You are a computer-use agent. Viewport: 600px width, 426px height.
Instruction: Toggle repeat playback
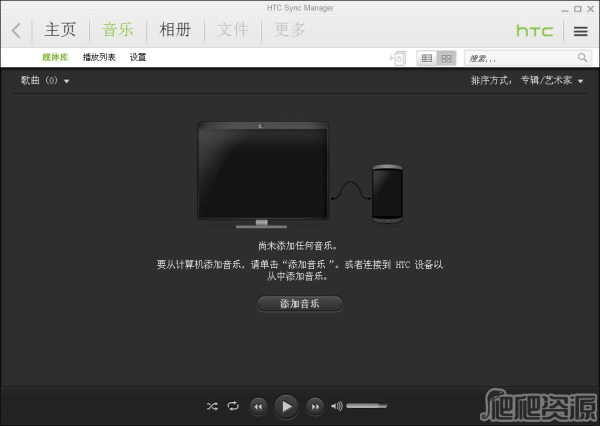pos(233,406)
